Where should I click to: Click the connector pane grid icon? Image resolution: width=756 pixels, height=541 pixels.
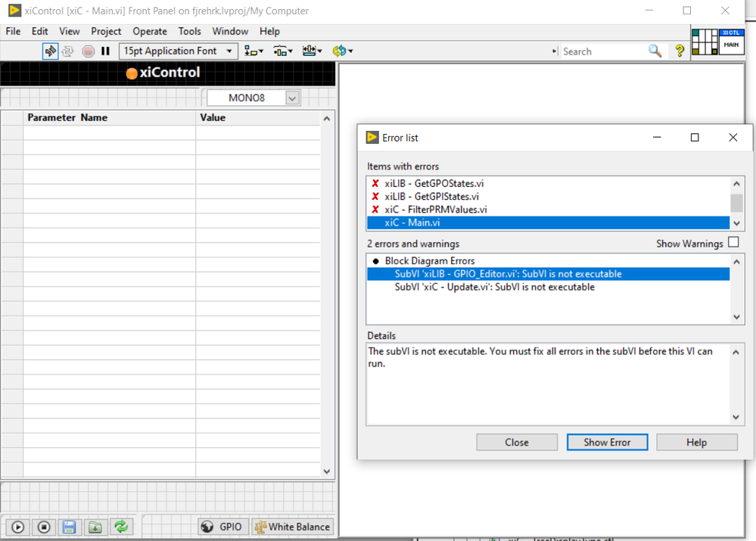click(x=705, y=42)
